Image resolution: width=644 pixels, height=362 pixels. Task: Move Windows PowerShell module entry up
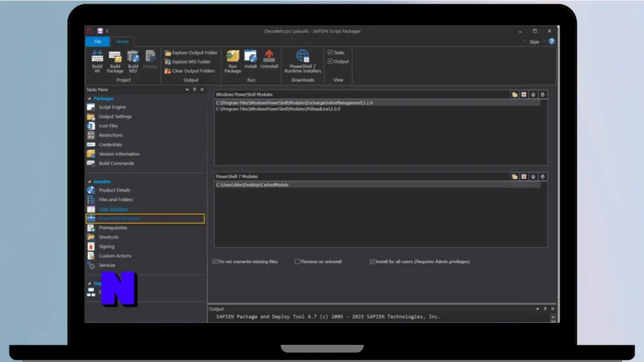point(533,94)
